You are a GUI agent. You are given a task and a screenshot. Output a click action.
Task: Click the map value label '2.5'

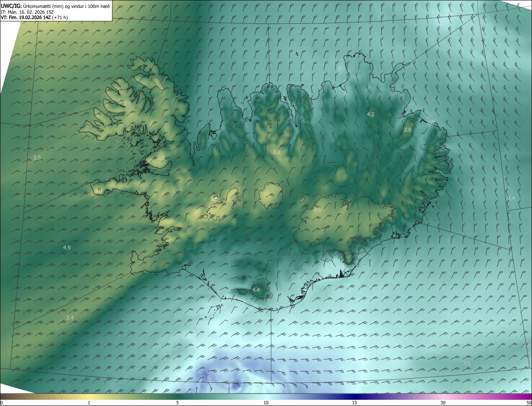click(x=317, y=210)
